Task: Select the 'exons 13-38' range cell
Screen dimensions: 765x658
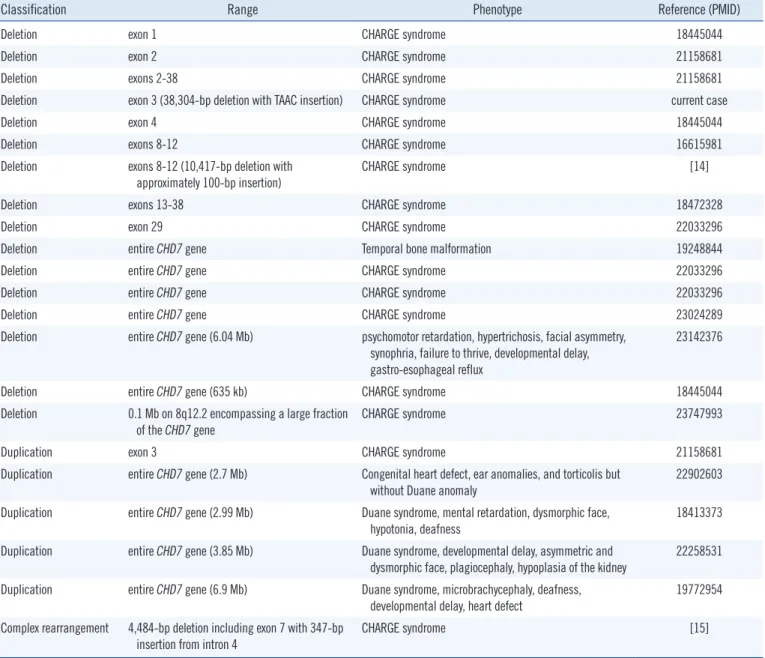Action: coord(156,205)
